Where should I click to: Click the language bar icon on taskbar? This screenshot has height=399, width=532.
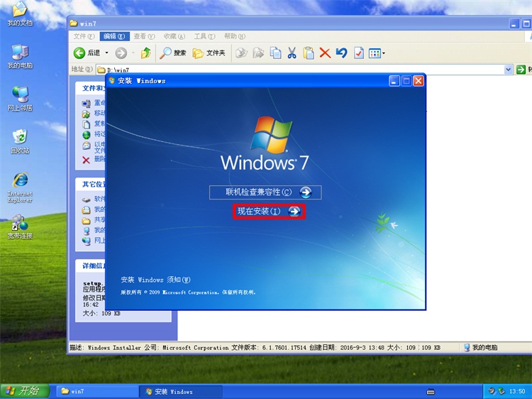(431, 392)
